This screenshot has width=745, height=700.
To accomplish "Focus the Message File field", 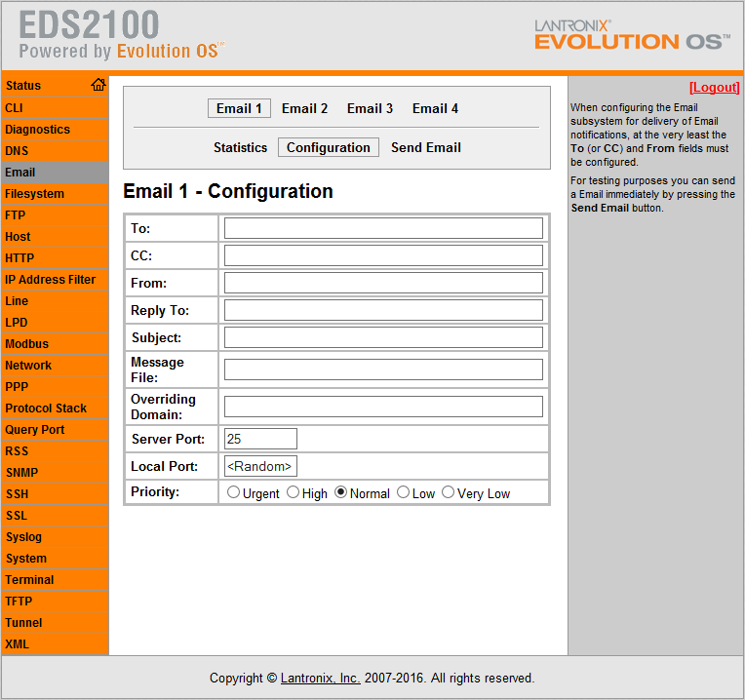I will 383,369.
